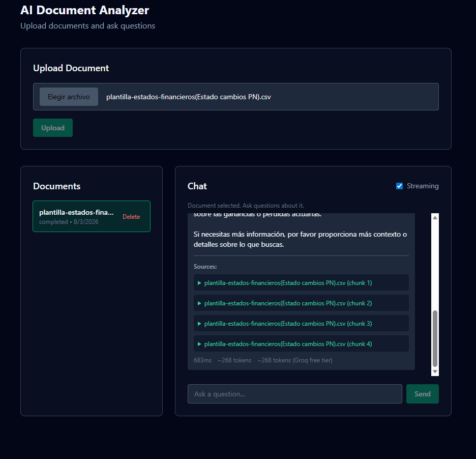Click the checkmark icon beside Streaming label

400,186
